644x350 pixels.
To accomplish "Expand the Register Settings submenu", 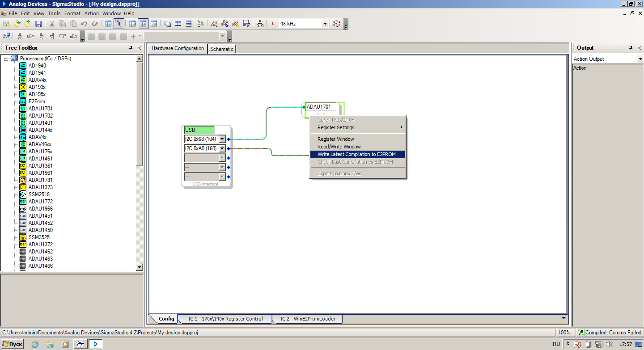I will [358, 127].
